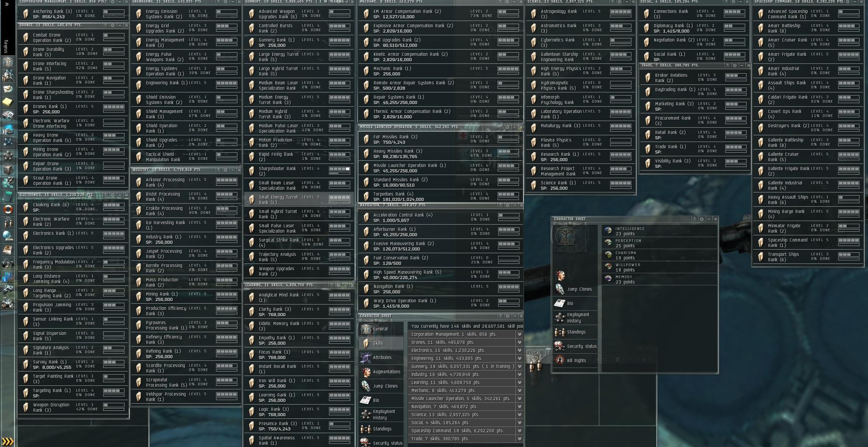Expand the Learning skill group chevron
Screen dimensions: 868x447
click(519, 383)
